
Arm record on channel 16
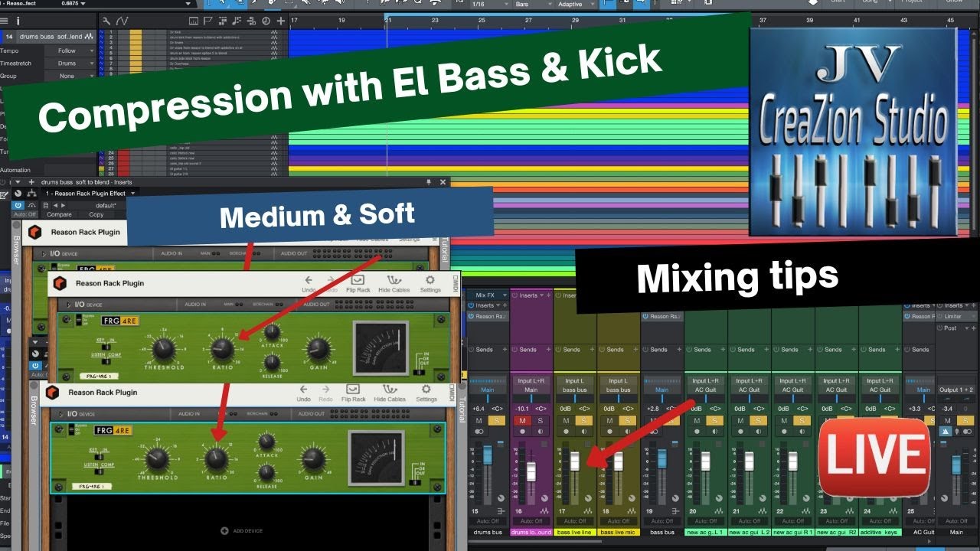[523, 432]
